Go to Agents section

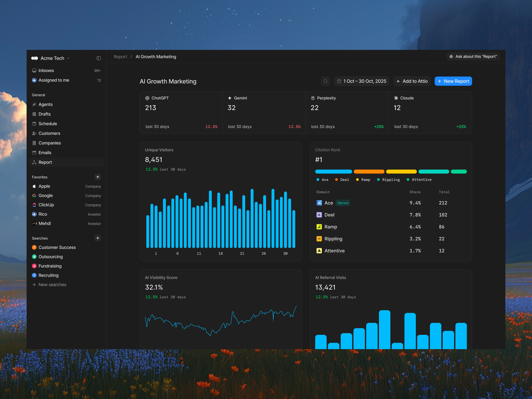point(66,104)
